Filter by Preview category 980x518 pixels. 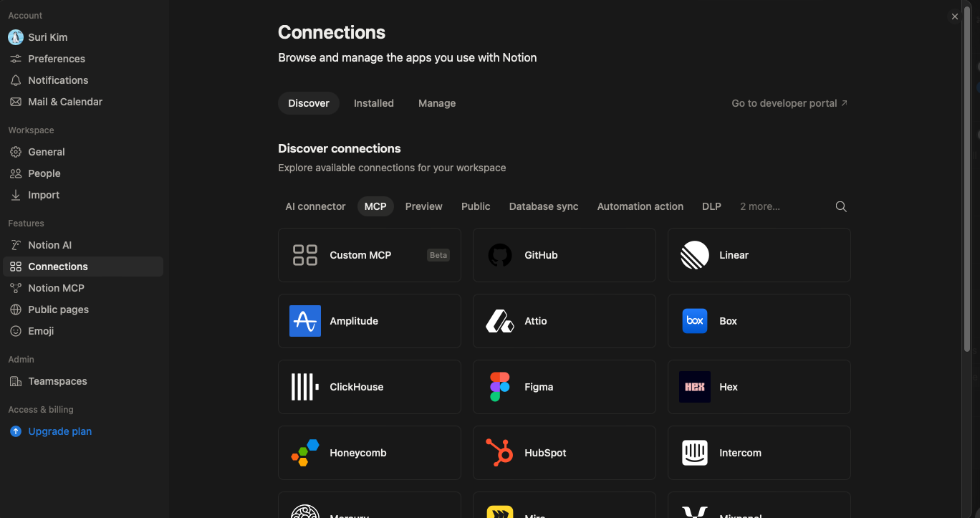click(424, 206)
